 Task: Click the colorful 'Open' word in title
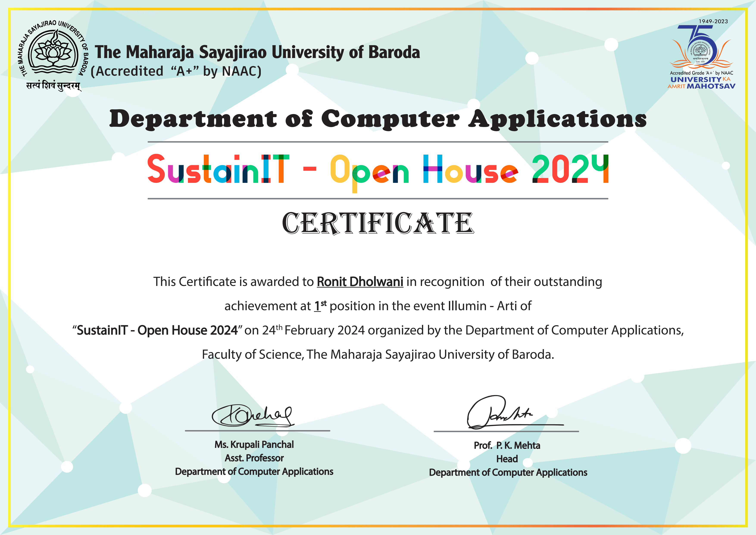[x=370, y=173]
